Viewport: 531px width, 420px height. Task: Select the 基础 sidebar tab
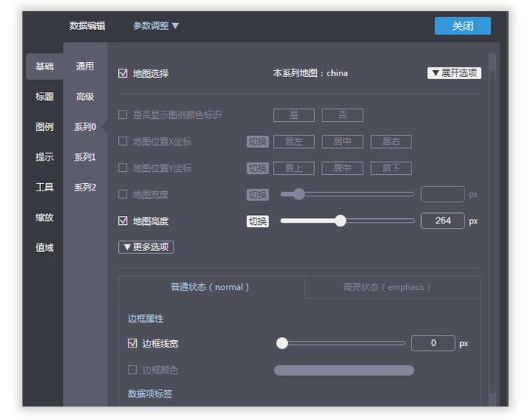45,67
